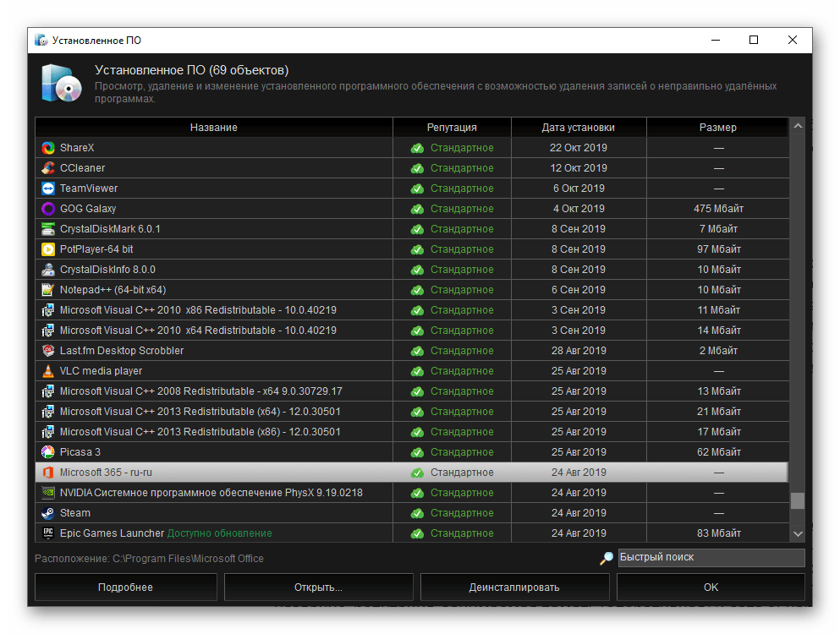Select the Picasa 3 entry name
The width and height of the screenshot is (840, 634).
(x=80, y=452)
